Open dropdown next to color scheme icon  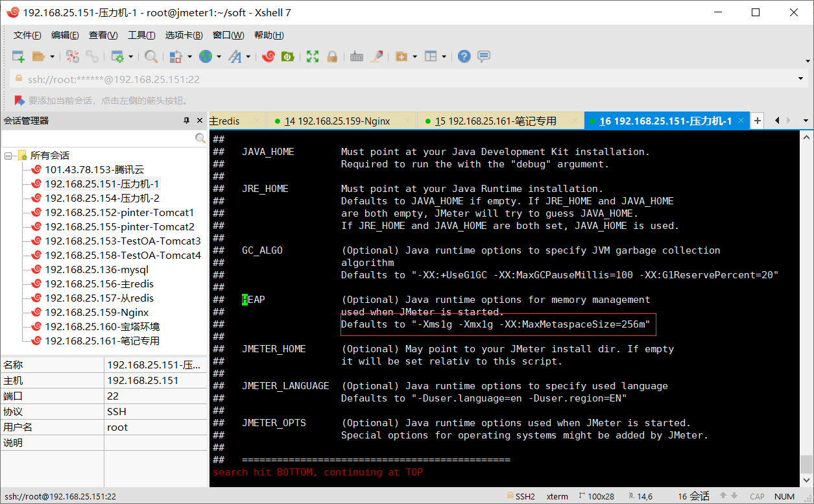pyautogui.click(x=189, y=57)
